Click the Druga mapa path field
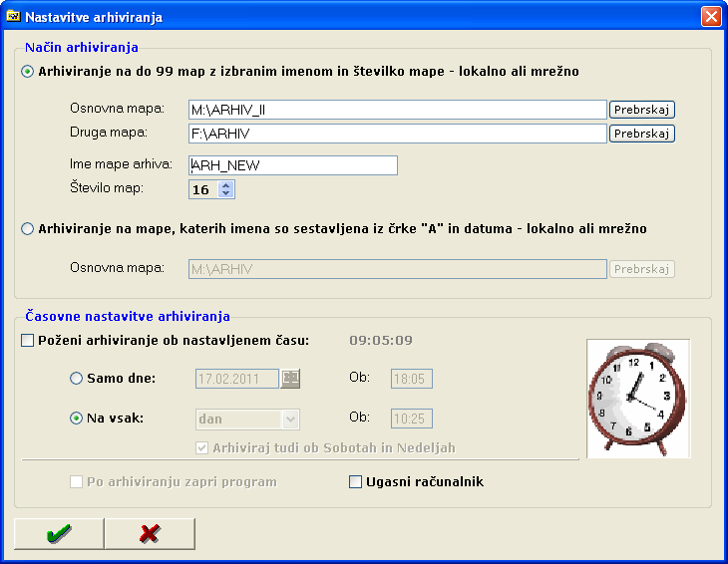This screenshot has width=728, height=564. pos(397,134)
